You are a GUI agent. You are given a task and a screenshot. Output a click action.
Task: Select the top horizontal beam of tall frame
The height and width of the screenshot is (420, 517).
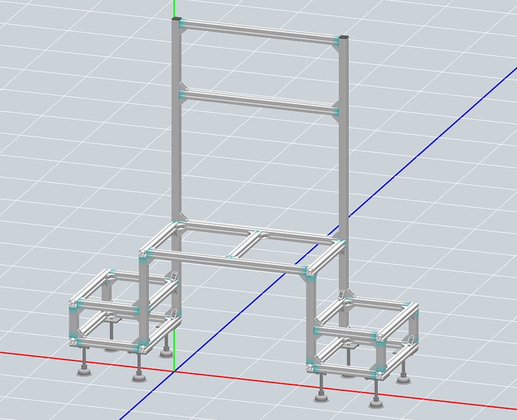pyautogui.click(x=258, y=31)
